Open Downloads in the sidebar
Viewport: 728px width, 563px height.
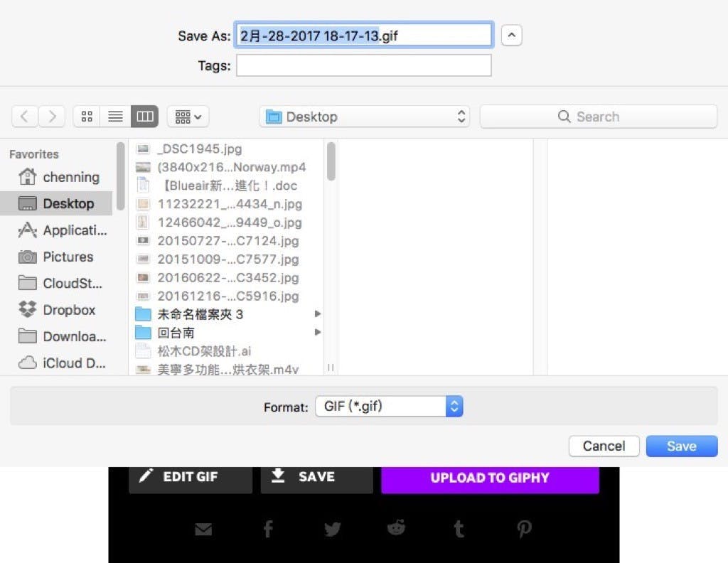62,336
